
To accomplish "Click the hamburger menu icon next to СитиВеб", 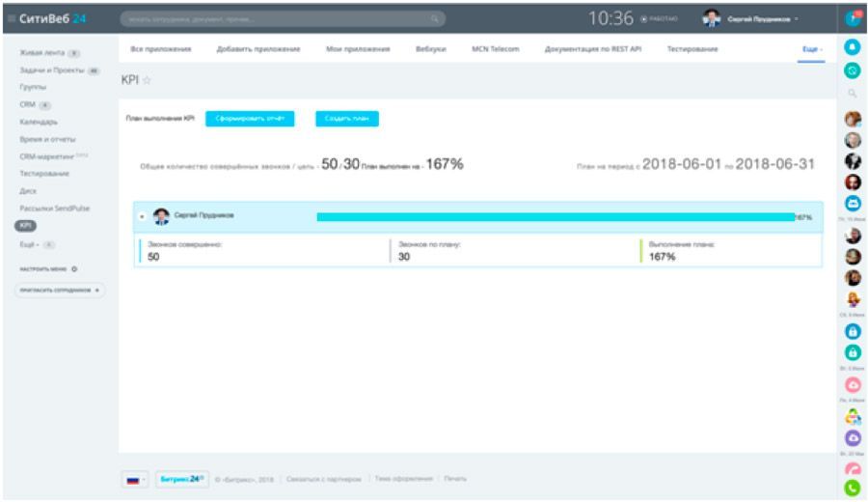I will click(9, 18).
